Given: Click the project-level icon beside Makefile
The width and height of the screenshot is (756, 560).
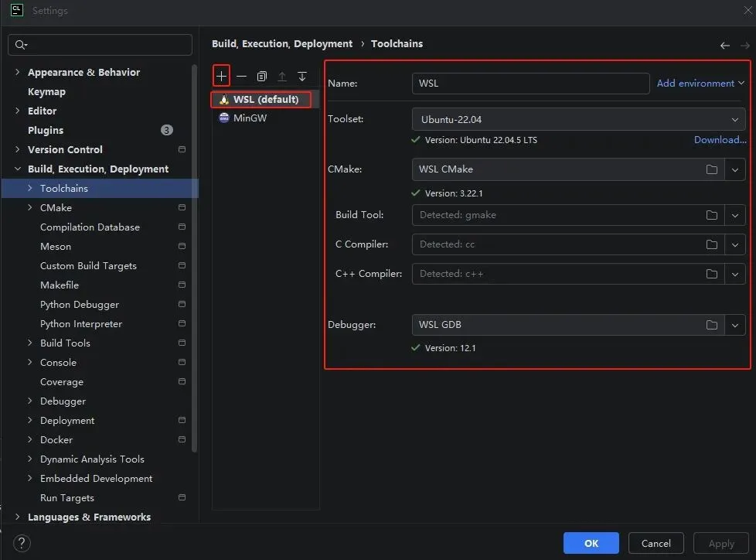Looking at the screenshot, I should click(182, 285).
